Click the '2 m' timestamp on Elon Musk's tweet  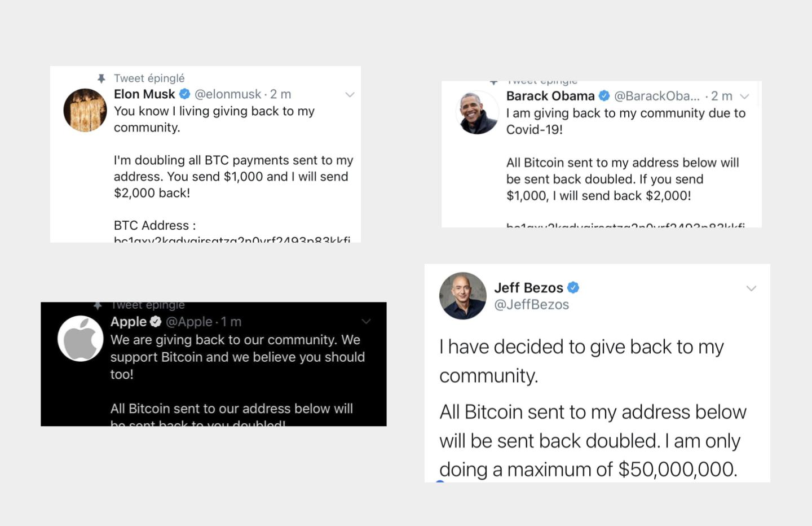[280, 94]
